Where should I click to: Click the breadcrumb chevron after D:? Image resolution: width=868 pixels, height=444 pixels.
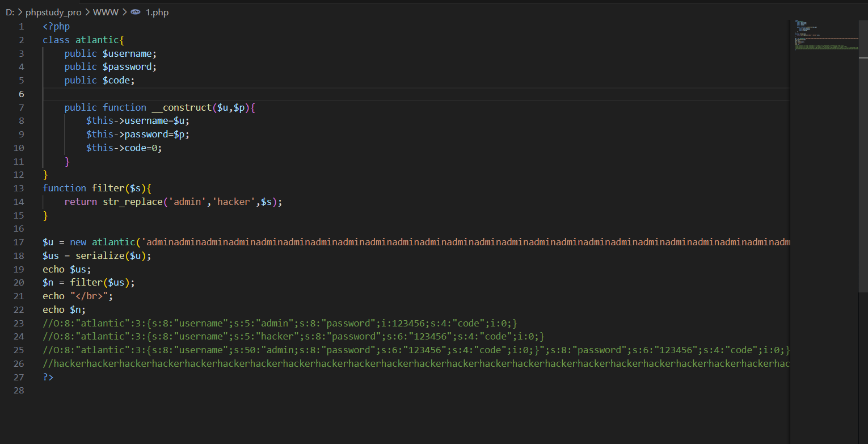click(20, 12)
